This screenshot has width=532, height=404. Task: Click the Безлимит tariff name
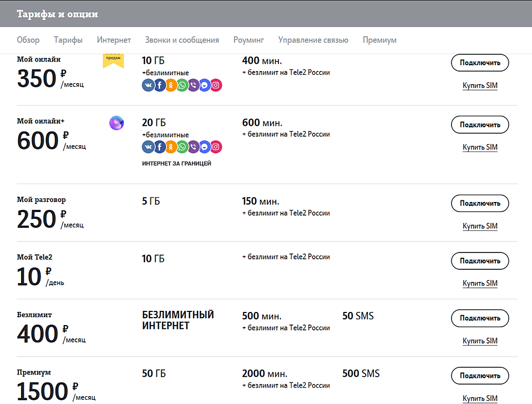(x=34, y=315)
